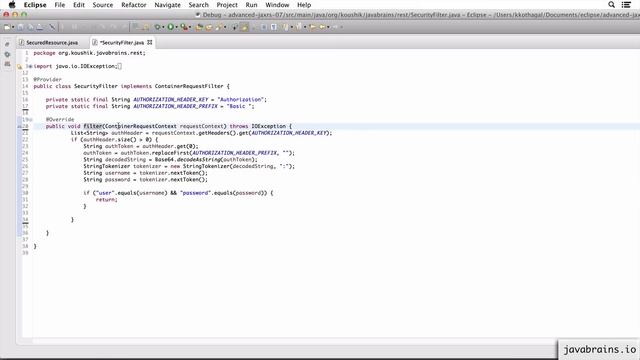The width and height of the screenshot is (640, 360).
Task: Open the Window menu
Action: (x=277, y=5)
